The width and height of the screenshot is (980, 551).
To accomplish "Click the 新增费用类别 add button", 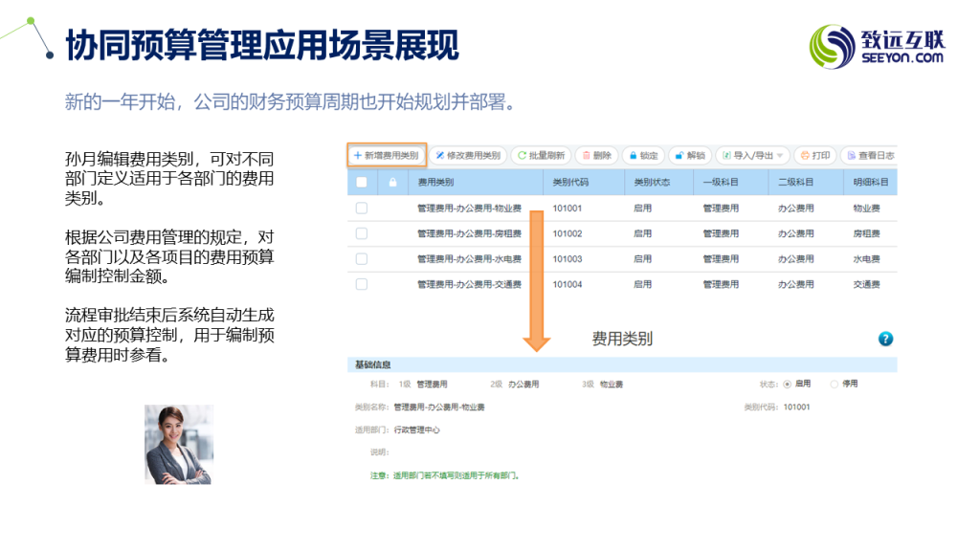I will tap(387, 155).
